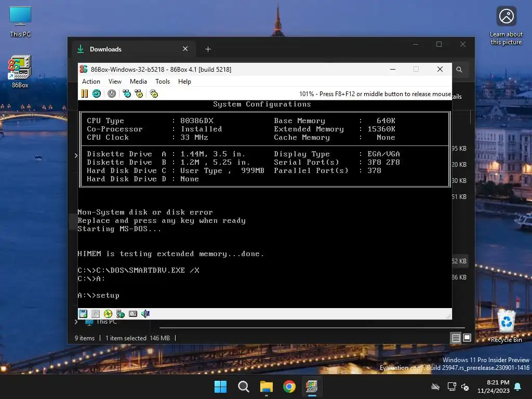Select the Downloads tab in File Explorer
This screenshot has width=532, height=399.
click(x=133, y=49)
